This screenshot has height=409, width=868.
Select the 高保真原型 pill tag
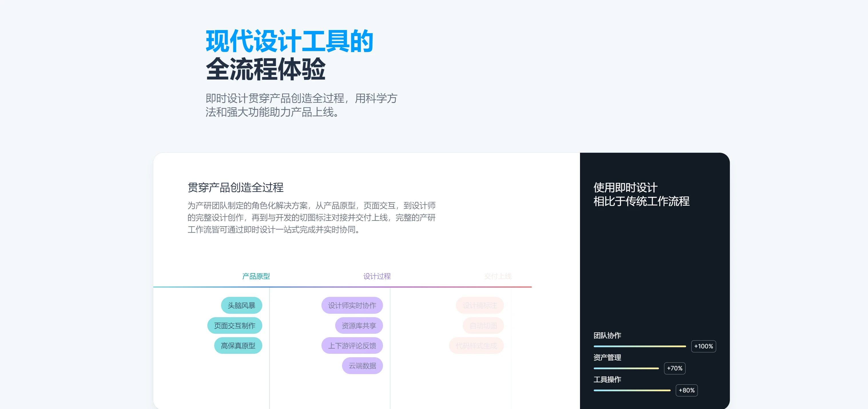tap(238, 345)
